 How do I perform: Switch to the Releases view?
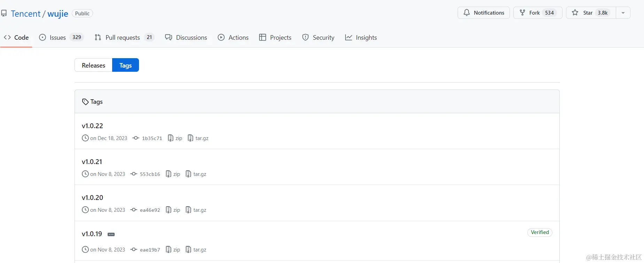[93, 65]
